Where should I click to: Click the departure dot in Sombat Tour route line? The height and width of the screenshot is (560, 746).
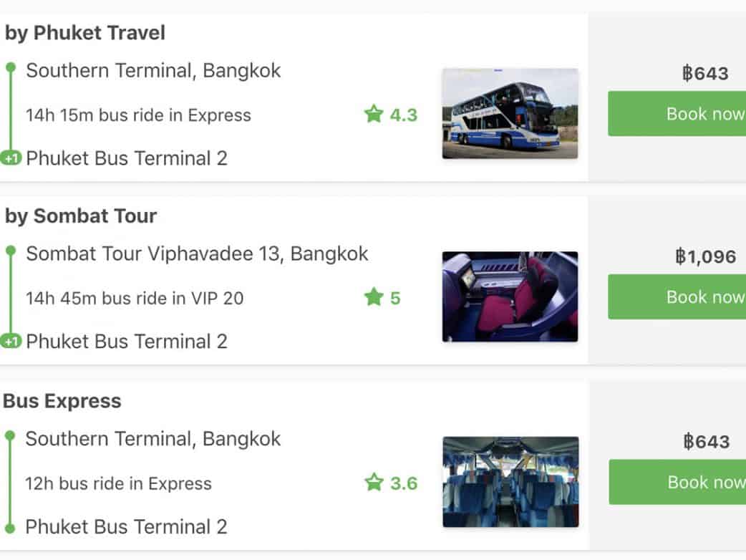(10, 251)
